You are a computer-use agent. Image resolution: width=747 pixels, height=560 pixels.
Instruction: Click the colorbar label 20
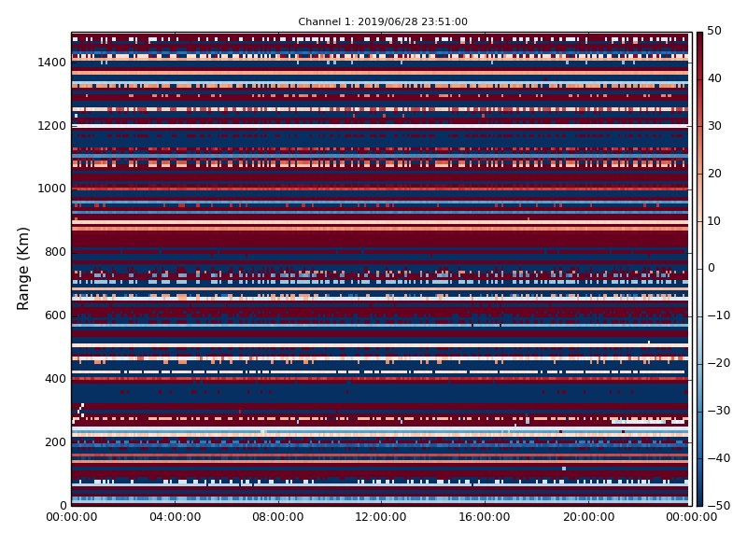coord(714,174)
